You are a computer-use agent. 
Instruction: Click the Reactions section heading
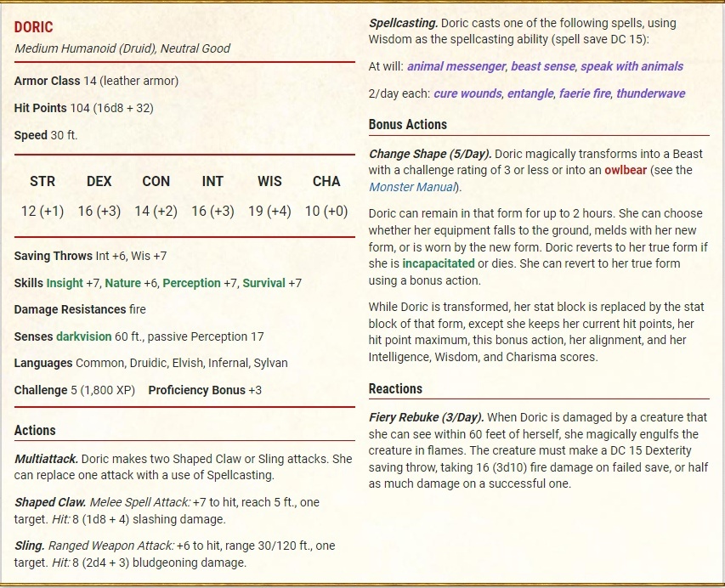(x=395, y=389)
